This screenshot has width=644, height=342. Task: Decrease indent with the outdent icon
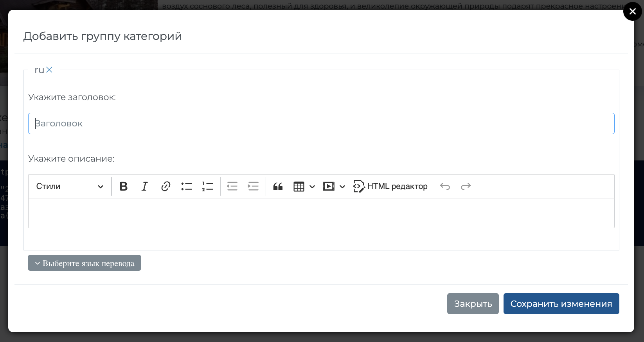click(x=232, y=186)
